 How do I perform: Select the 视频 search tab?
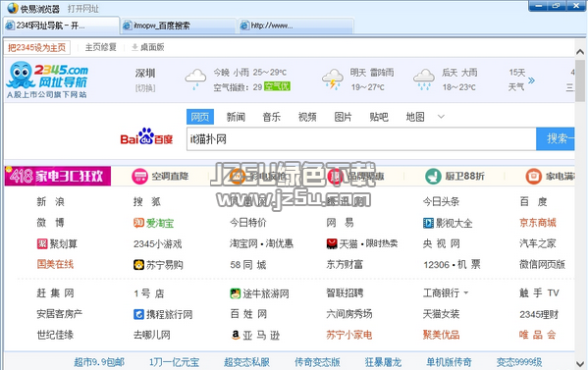click(x=307, y=117)
